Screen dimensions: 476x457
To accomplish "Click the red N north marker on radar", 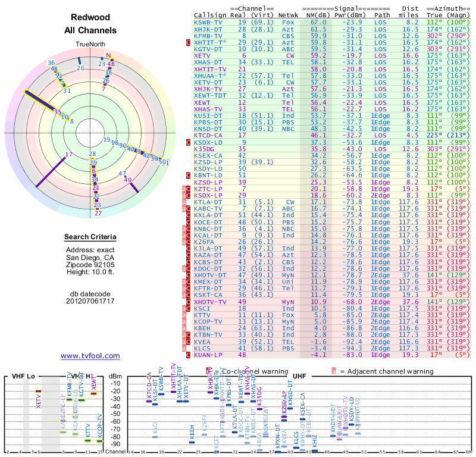I will coord(108,55).
